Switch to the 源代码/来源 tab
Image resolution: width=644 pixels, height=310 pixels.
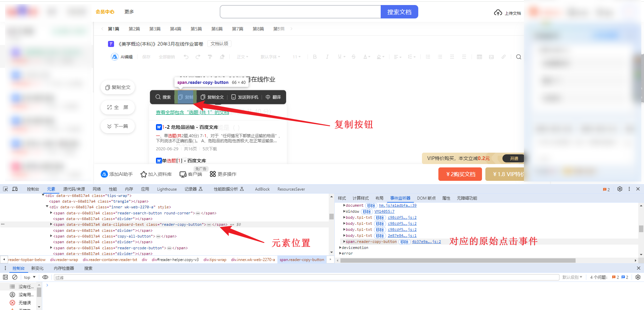(74, 189)
